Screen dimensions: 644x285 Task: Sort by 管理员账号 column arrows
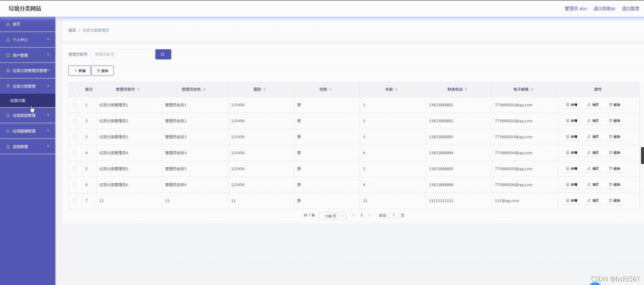click(x=138, y=89)
